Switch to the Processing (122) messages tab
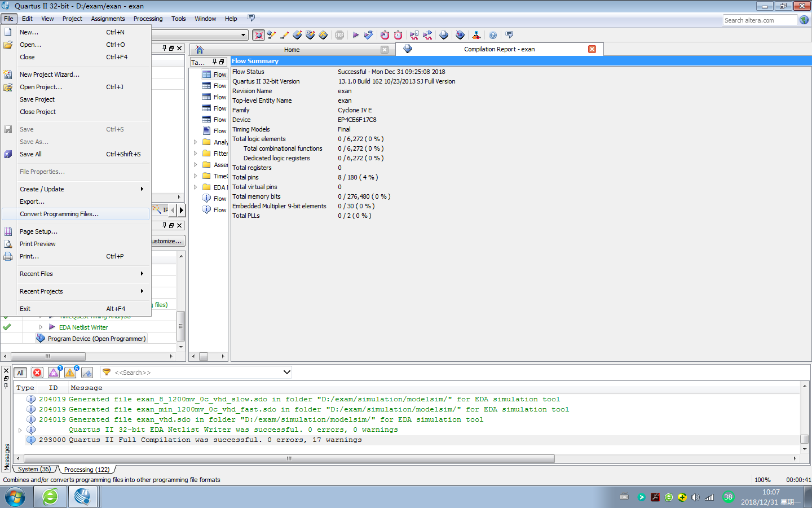This screenshot has width=812, height=508. (87, 469)
